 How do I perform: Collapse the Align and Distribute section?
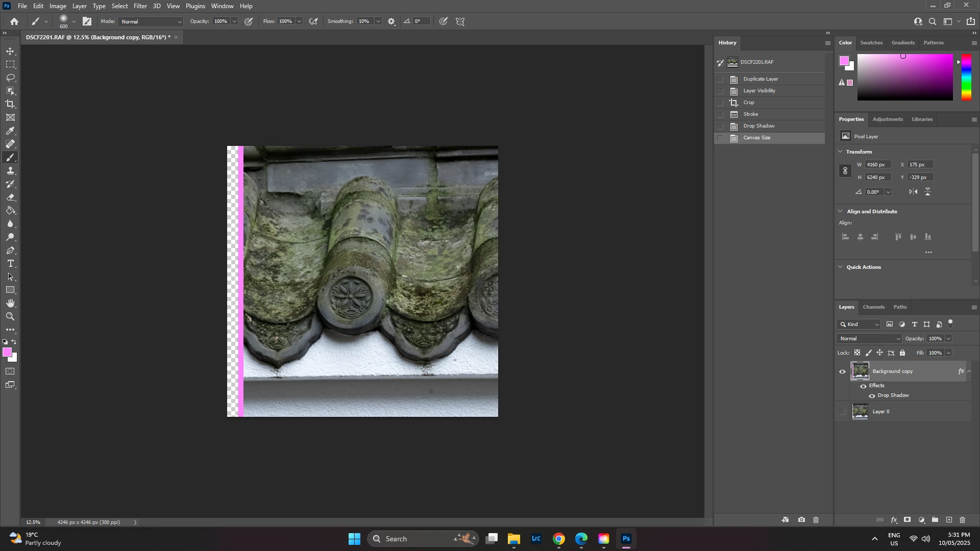841,211
